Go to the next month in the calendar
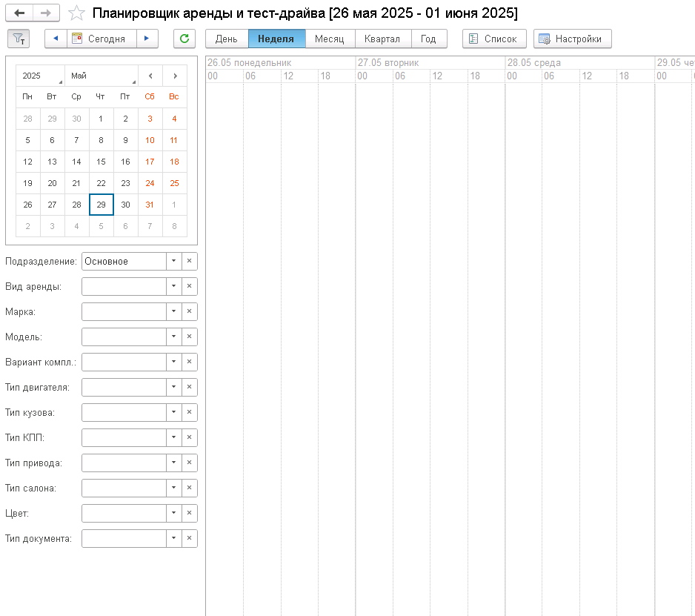This screenshot has height=616, width=695. [175, 76]
